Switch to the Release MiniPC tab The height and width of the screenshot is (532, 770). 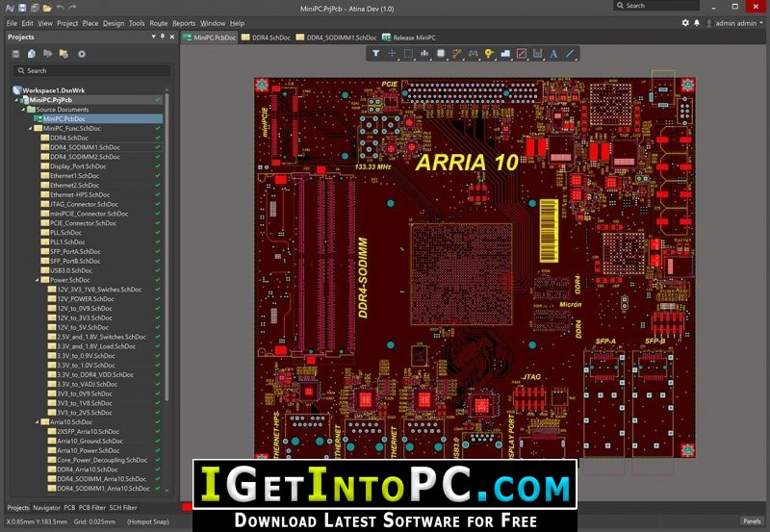click(x=409, y=38)
